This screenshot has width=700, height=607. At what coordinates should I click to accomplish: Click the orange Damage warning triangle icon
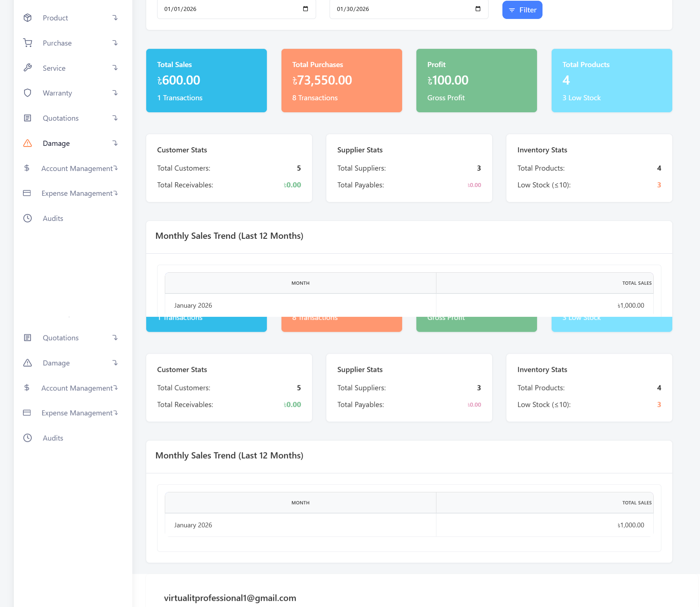[27, 143]
